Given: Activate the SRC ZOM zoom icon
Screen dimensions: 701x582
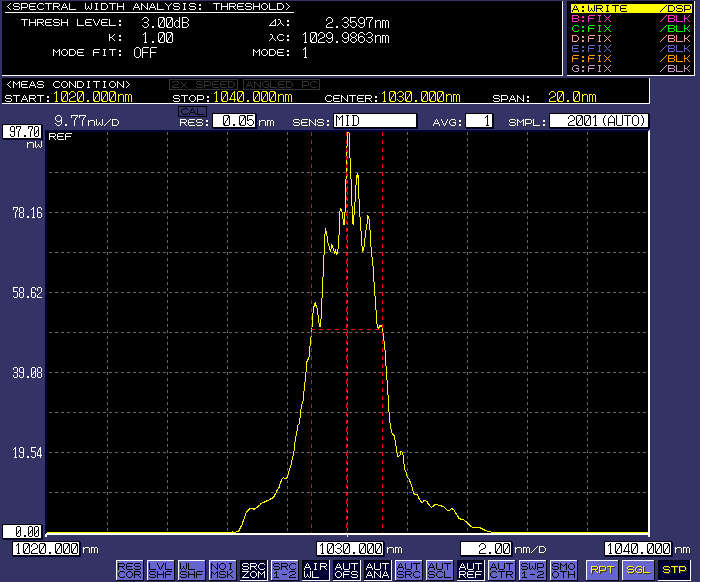Looking at the screenshot, I should [253, 570].
